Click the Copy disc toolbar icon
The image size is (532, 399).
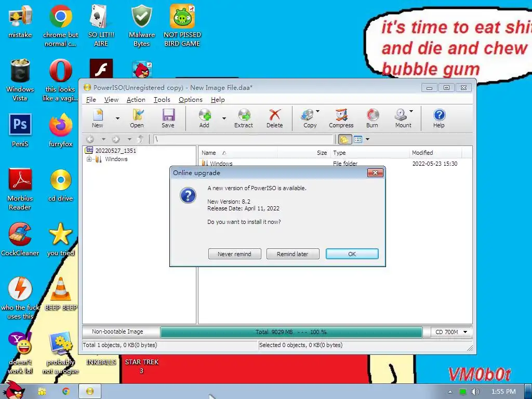pyautogui.click(x=309, y=118)
